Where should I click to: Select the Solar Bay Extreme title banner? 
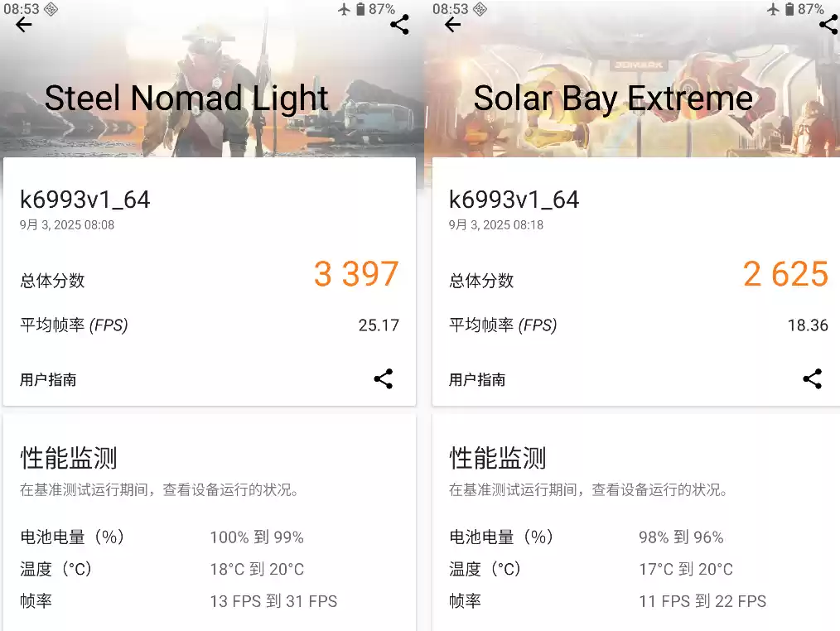pyautogui.click(x=613, y=98)
